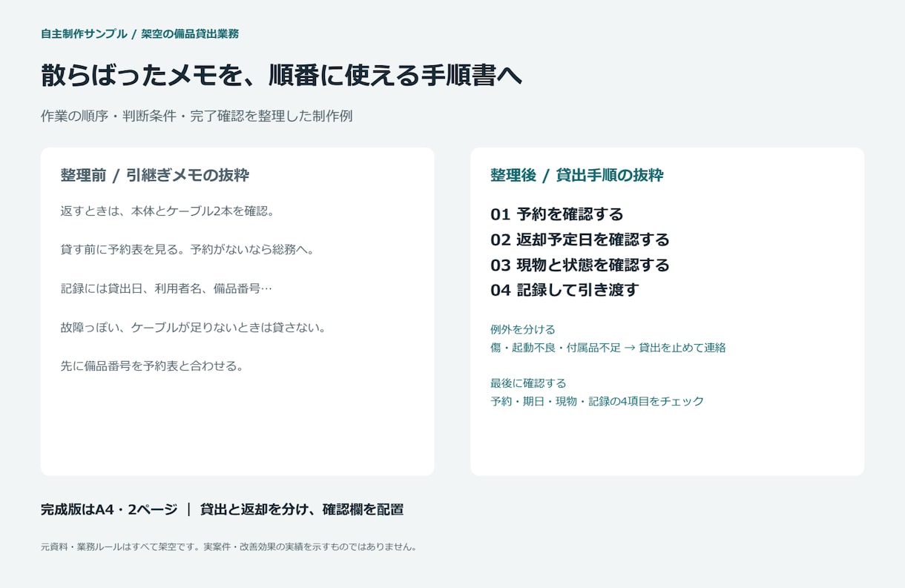Select the line 先に備品番号を予約表と合わせる。

click(x=153, y=366)
